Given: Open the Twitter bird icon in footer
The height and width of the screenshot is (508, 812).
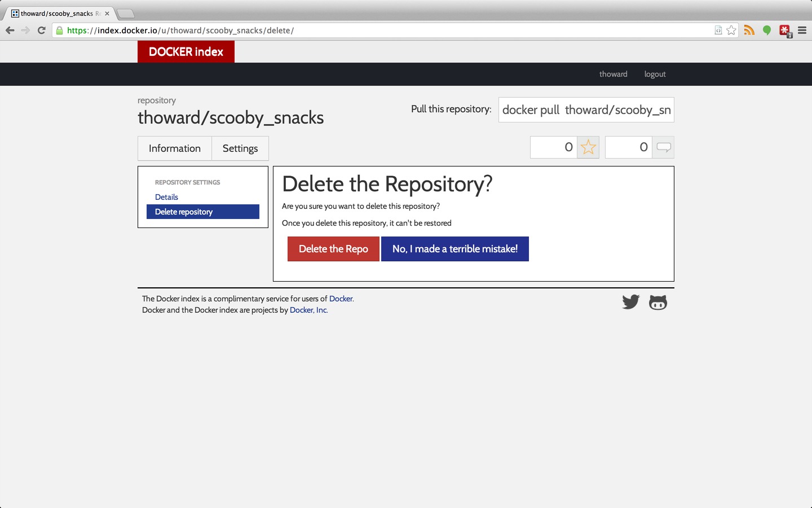Looking at the screenshot, I should point(630,302).
